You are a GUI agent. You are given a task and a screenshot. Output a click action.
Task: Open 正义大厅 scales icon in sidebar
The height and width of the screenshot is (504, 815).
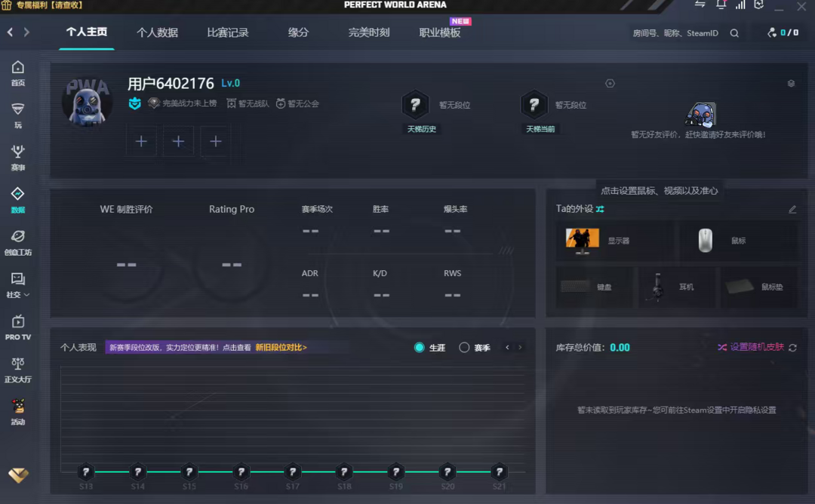pos(18,369)
